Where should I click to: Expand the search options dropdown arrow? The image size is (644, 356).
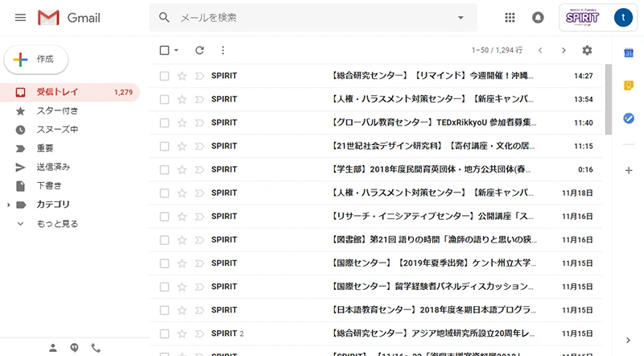click(x=460, y=18)
